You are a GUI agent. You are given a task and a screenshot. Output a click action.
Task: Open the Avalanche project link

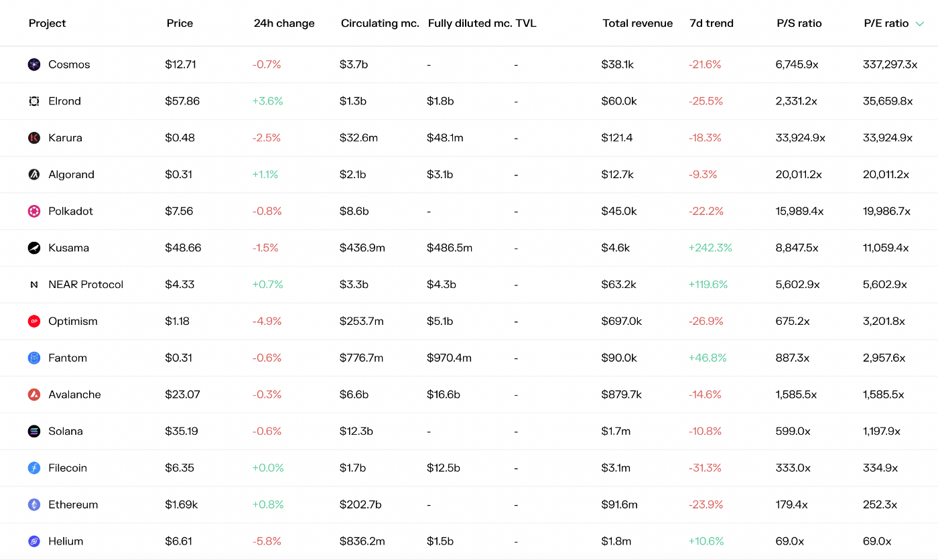(x=74, y=395)
